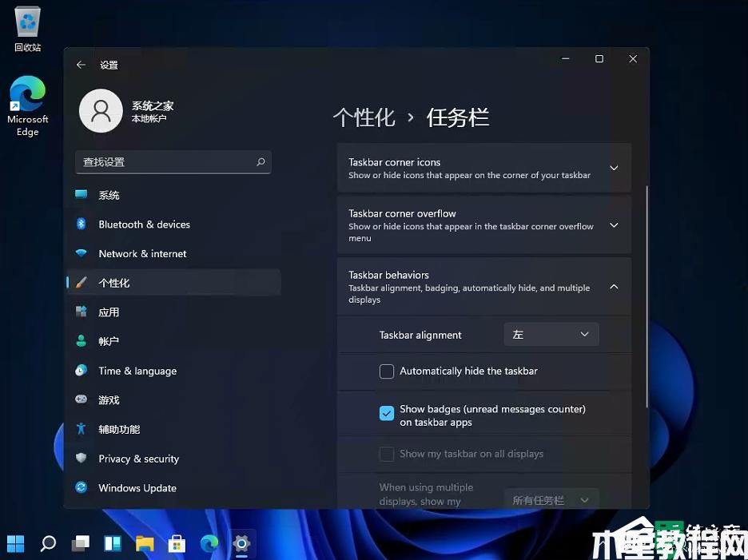Screen dimensions: 748x560
Task: Uncheck Show badges on taskbar apps
Action: 387,413
